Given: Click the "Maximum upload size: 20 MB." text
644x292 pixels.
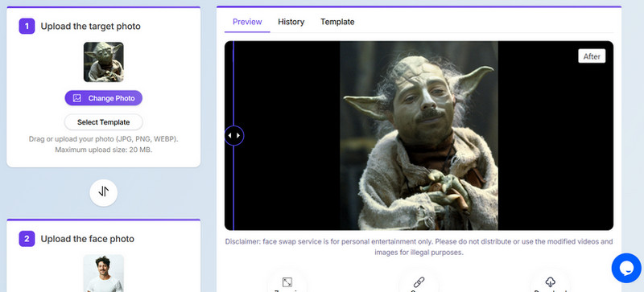Looking at the screenshot, I should (104, 150).
